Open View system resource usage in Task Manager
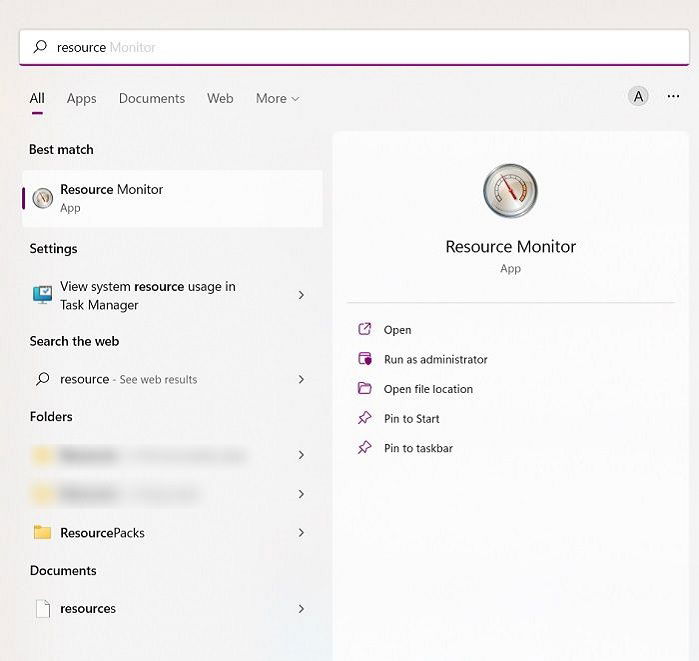The width and height of the screenshot is (699, 661). [x=173, y=295]
